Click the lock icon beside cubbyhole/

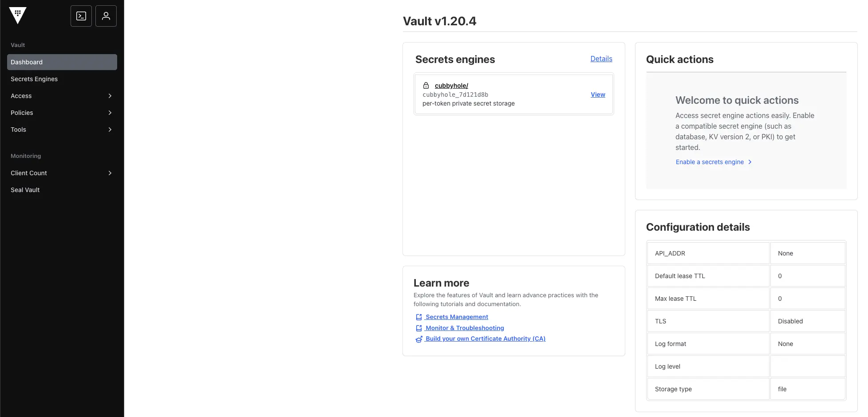tap(426, 86)
